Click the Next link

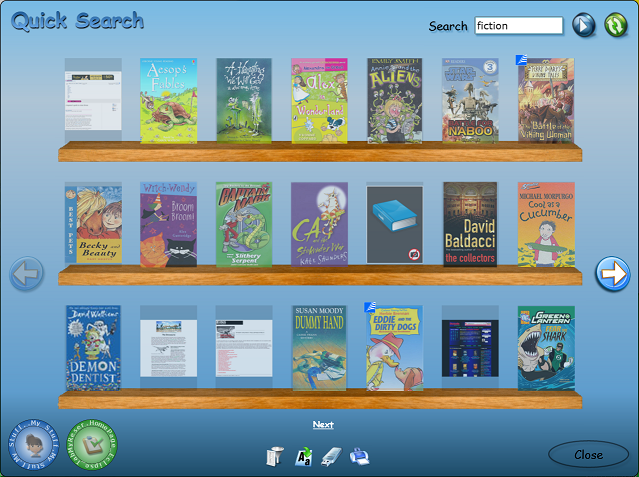[323, 425]
